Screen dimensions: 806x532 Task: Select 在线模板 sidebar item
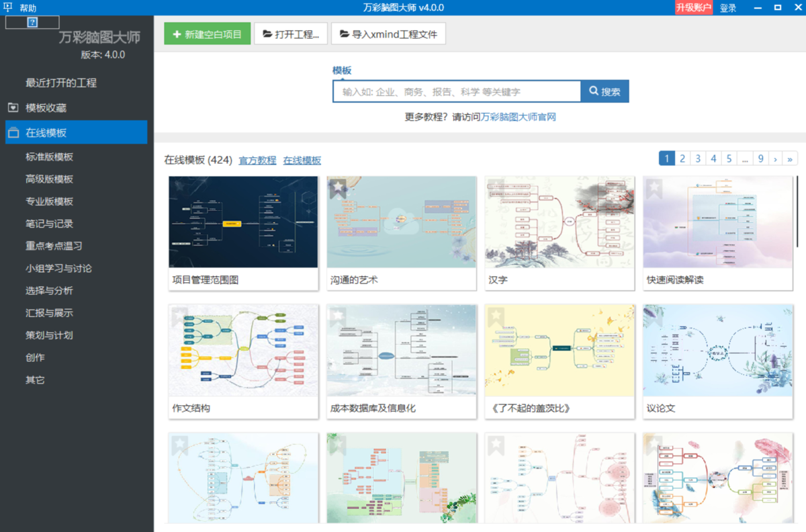(x=76, y=132)
